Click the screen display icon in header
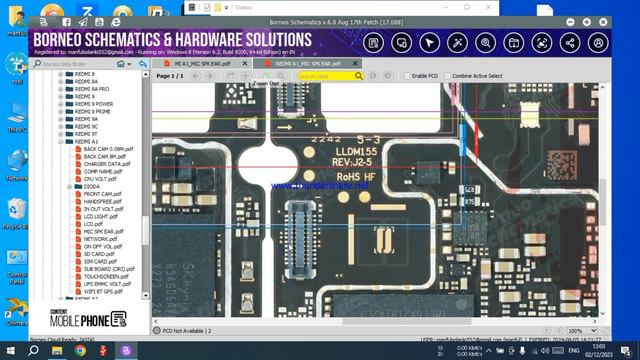The height and width of the screenshot is (360, 640). (x=401, y=43)
